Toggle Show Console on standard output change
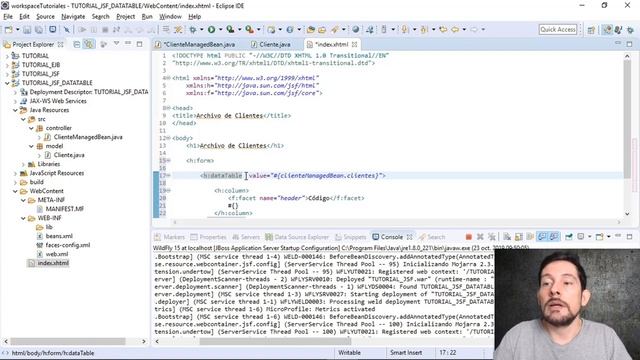This screenshot has height=360, width=640. [542, 237]
